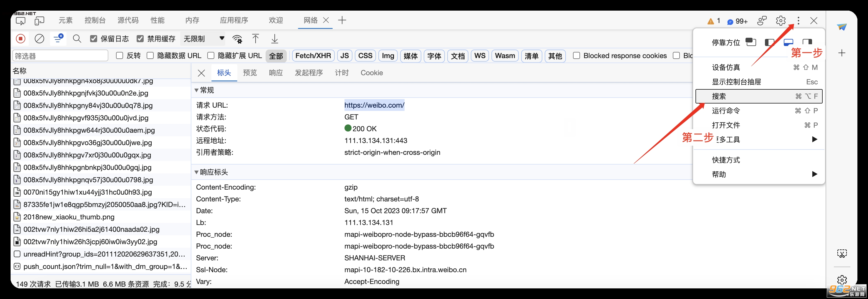
Task: Dock DevTools to the left
Action: coord(770,42)
